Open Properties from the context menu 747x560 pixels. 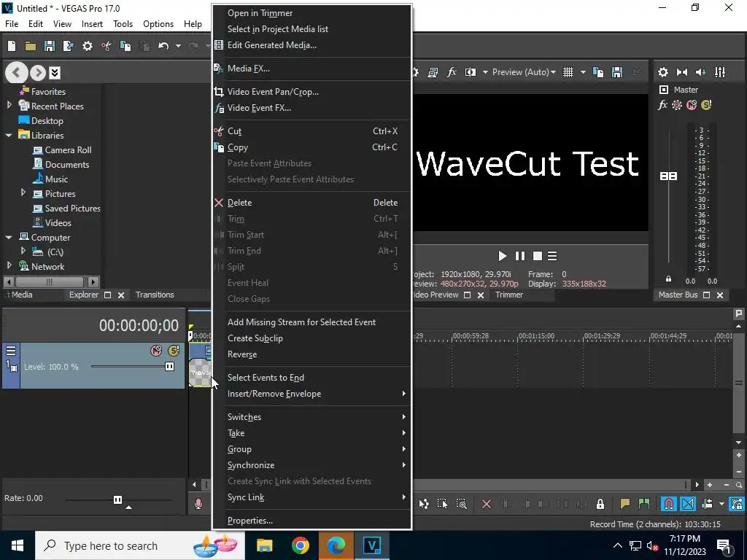pyautogui.click(x=312, y=521)
